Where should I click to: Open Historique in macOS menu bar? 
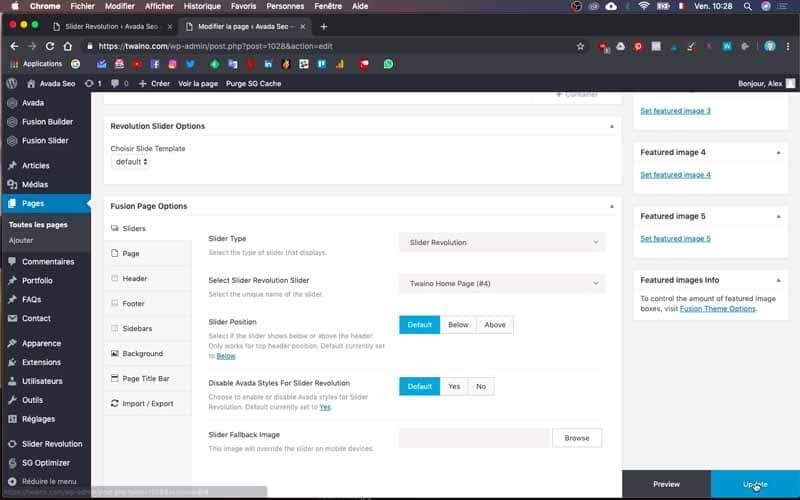coord(202,6)
